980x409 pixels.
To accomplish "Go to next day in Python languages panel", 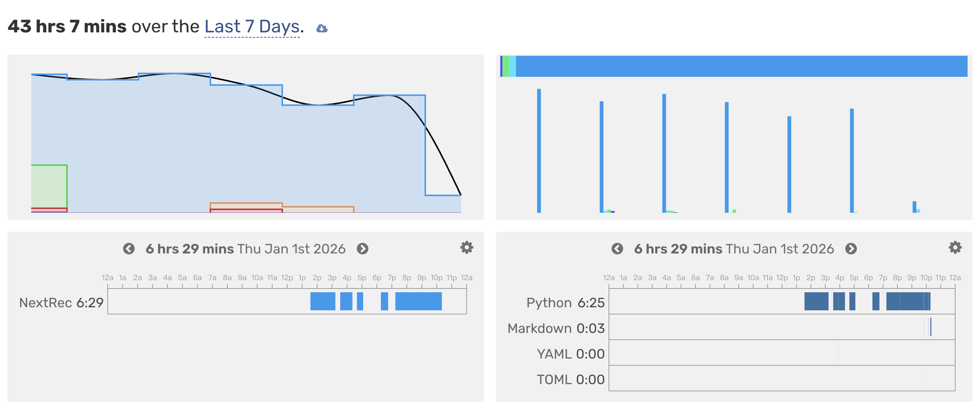I will pos(851,249).
